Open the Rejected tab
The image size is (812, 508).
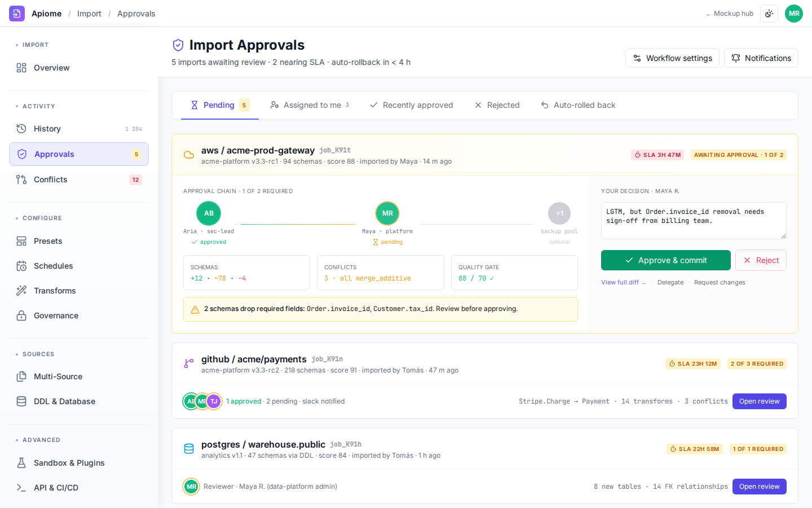click(x=497, y=105)
